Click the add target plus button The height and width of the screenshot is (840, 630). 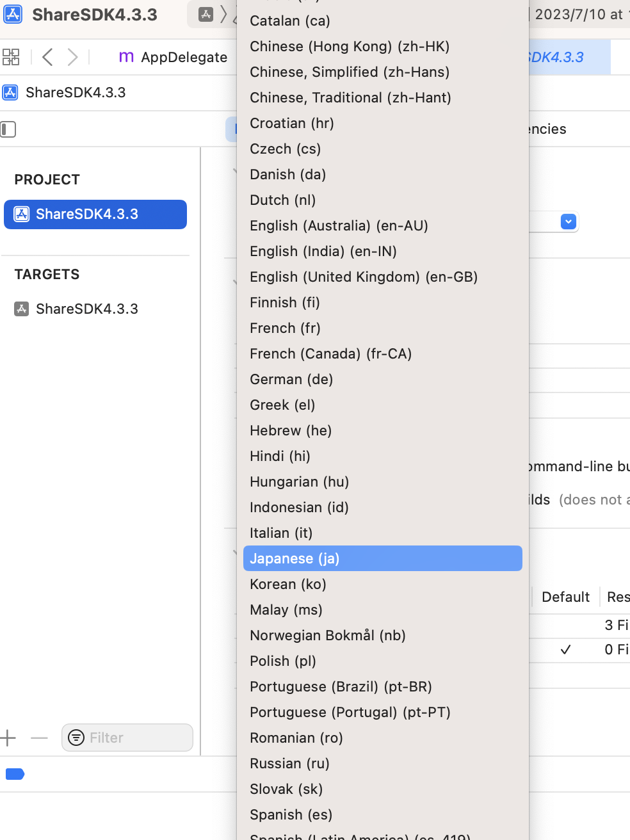click(x=8, y=738)
